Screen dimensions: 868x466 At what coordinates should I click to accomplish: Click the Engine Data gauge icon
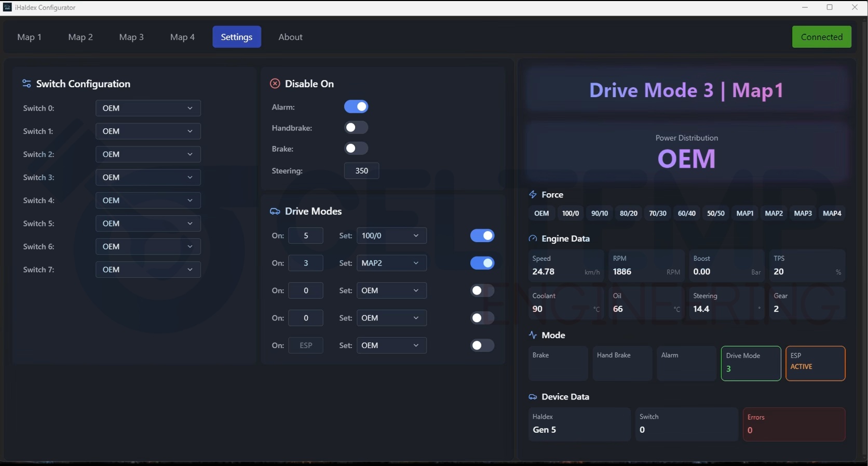pos(533,238)
